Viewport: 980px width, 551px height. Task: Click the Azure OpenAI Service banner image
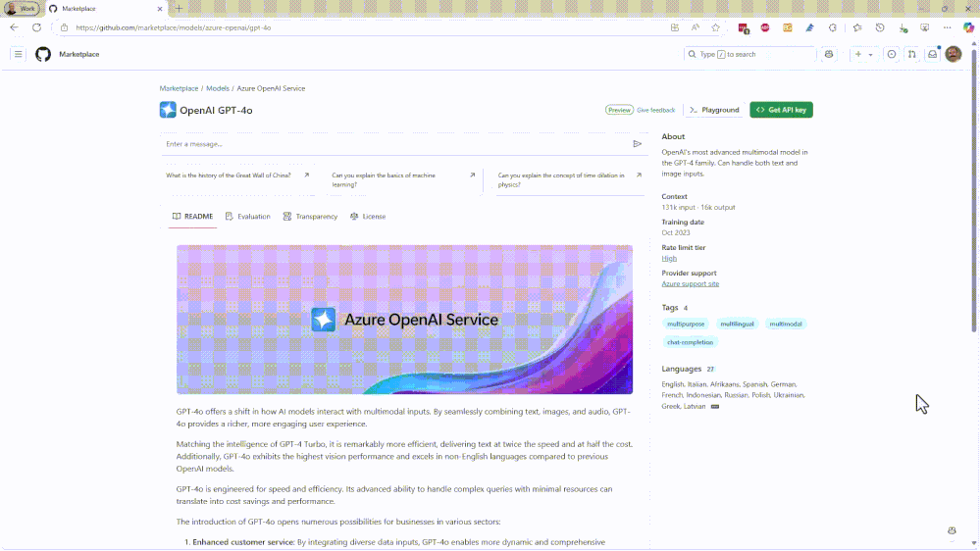coord(404,320)
